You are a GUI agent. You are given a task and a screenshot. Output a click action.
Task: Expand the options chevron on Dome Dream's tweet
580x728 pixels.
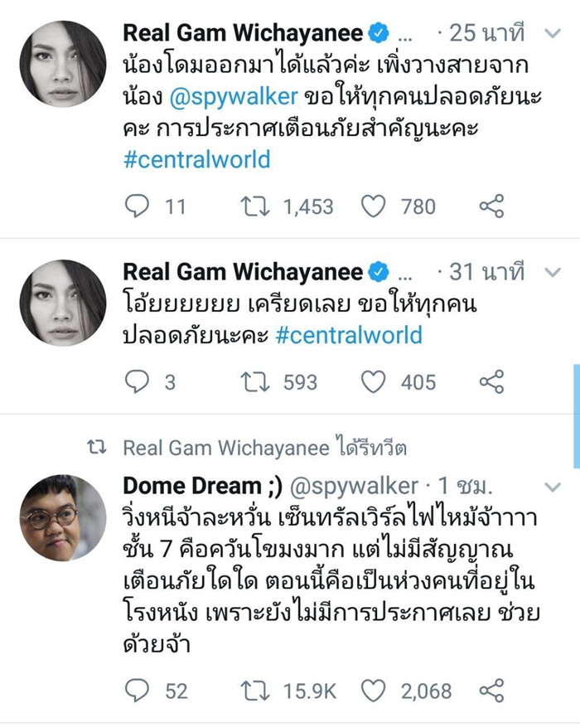click(x=553, y=487)
